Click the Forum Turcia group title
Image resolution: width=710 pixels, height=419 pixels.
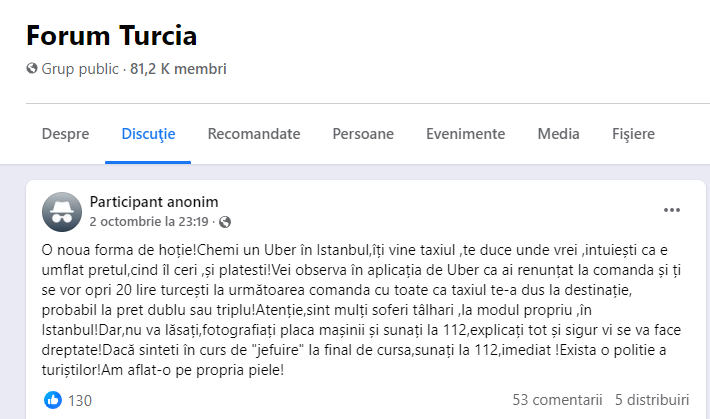pos(111,35)
